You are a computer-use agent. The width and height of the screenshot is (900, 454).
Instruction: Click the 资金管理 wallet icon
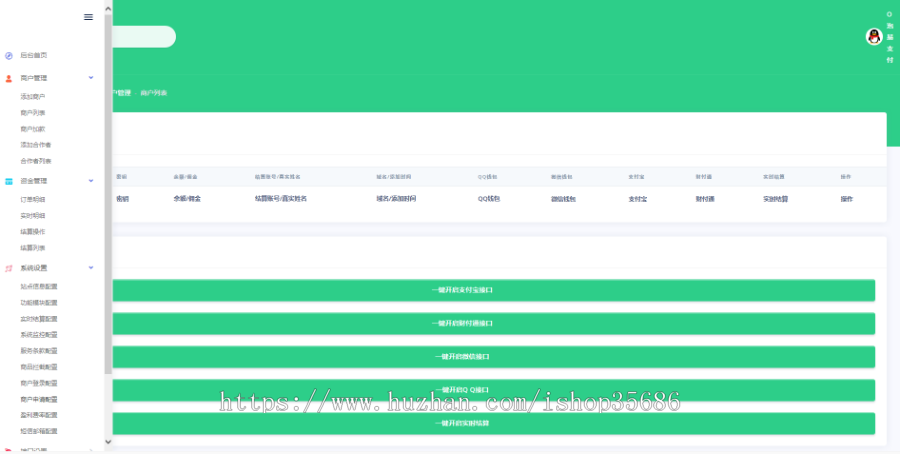coord(9,181)
